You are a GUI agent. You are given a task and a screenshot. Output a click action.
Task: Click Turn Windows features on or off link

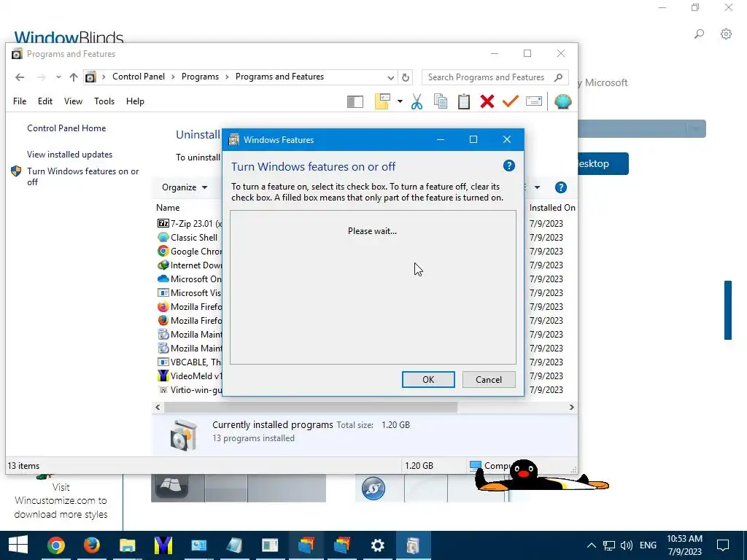tap(83, 176)
